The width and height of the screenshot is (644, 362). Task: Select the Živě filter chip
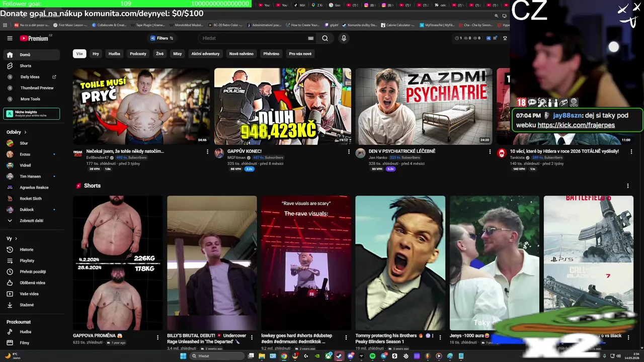tap(159, 54)
